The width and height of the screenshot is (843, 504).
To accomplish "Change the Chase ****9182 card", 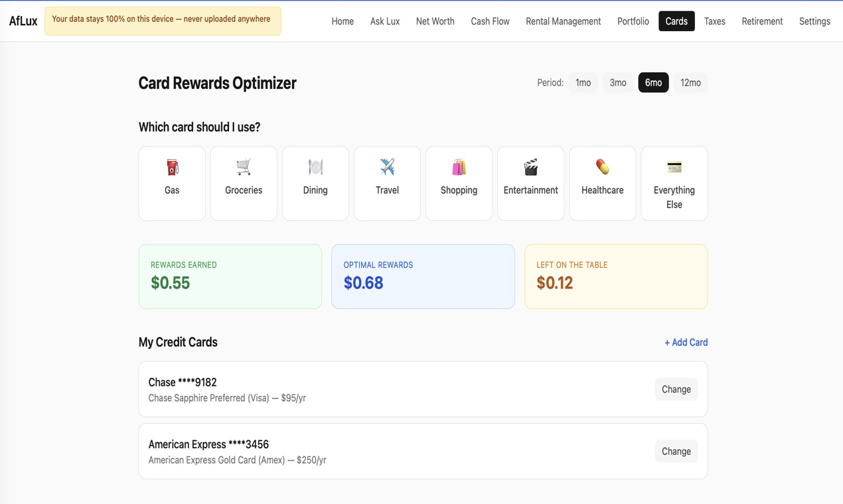I will pyautogui.click(x=676, y=389).
